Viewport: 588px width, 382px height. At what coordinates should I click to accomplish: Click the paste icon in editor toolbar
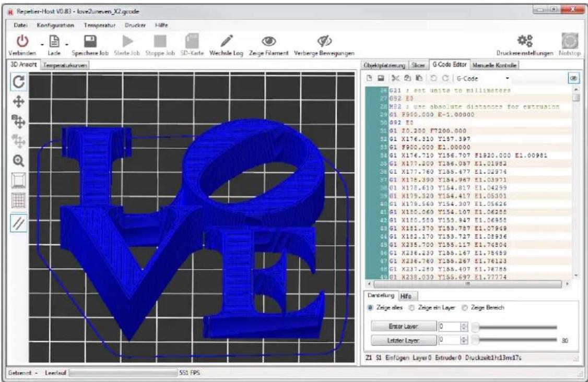coord(419,78)
